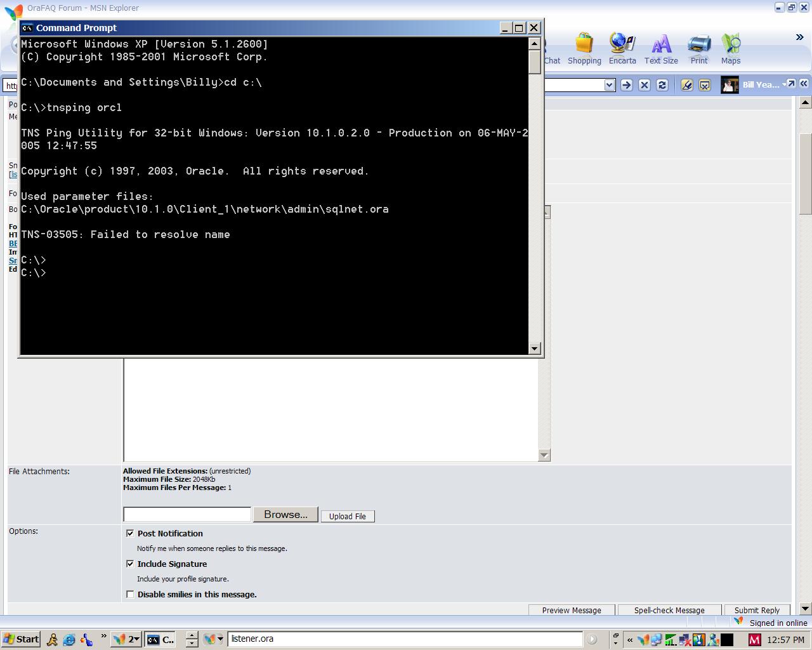Expand the hidden toolbar items chevron
This screenshot has width=812, height=650.
tap(799, 37)
